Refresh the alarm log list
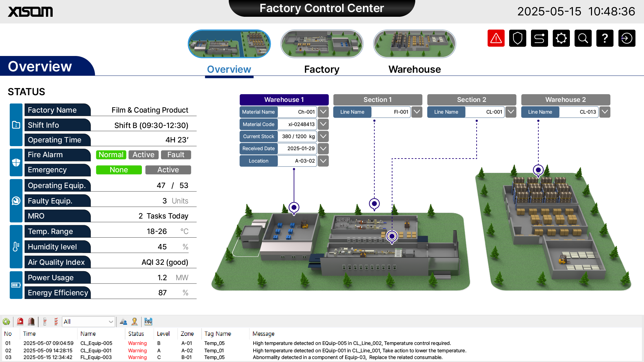 click(7, 321)
